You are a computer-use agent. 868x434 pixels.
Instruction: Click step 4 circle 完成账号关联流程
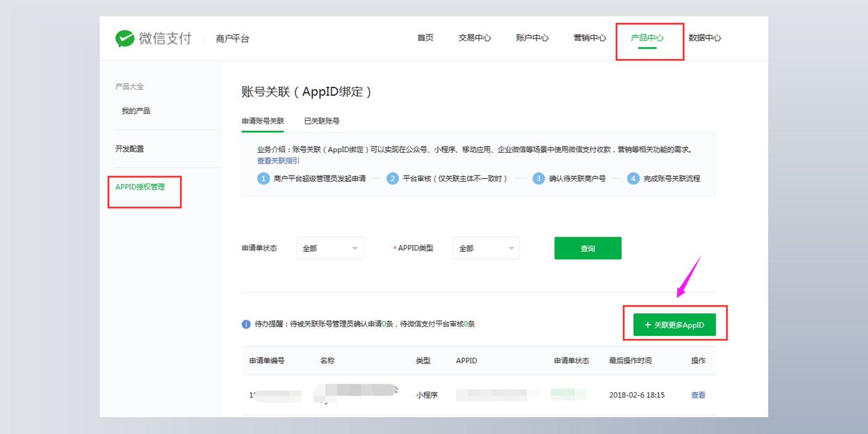pyautogui.click(x=633, y=178)
